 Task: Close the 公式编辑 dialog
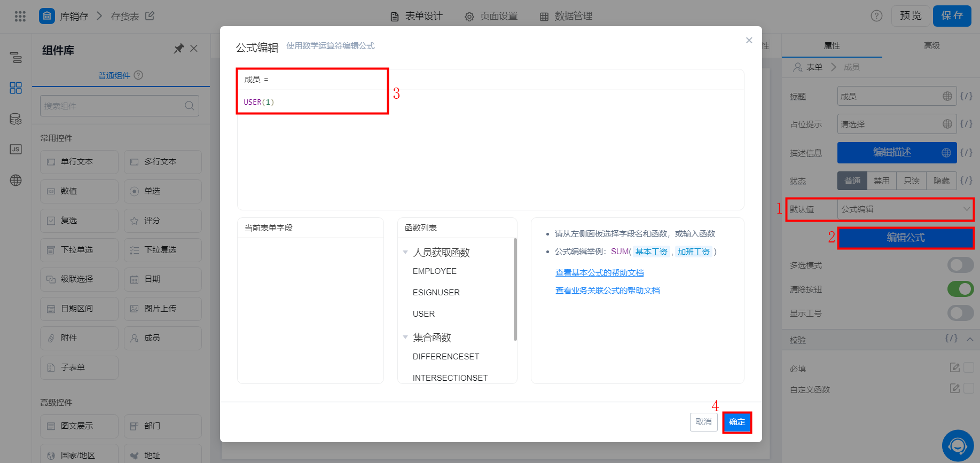pyautogui.click(x=749, y=41)
